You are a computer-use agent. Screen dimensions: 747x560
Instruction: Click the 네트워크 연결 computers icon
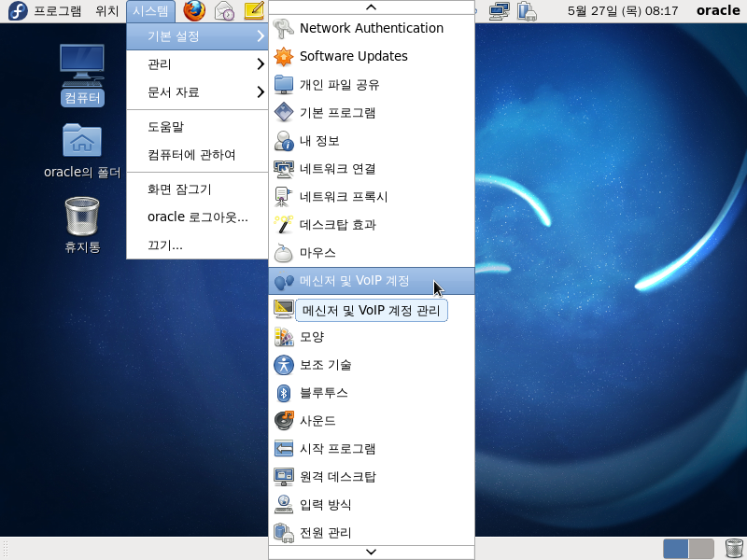(284, 169)
